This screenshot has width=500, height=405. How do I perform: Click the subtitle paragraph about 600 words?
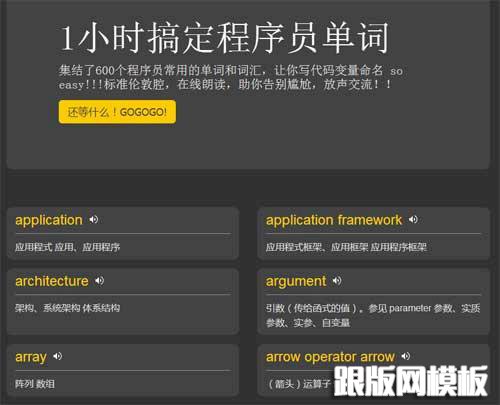click(231, 77)
